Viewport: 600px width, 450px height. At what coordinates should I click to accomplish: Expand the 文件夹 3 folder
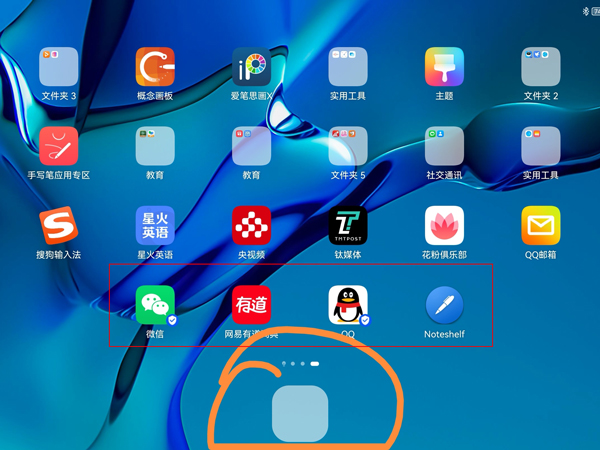[x=59, y=67]
